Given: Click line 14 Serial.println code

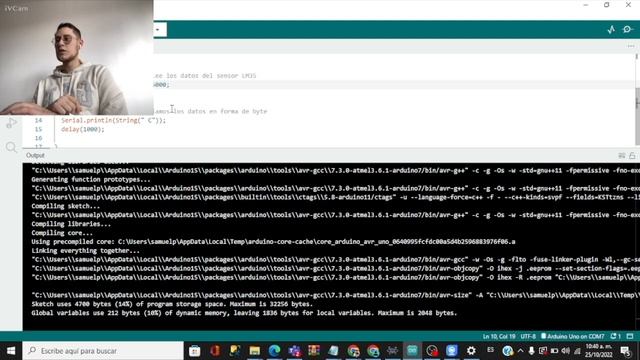Looking at the screenshot, I should click(x=113, y=120).
